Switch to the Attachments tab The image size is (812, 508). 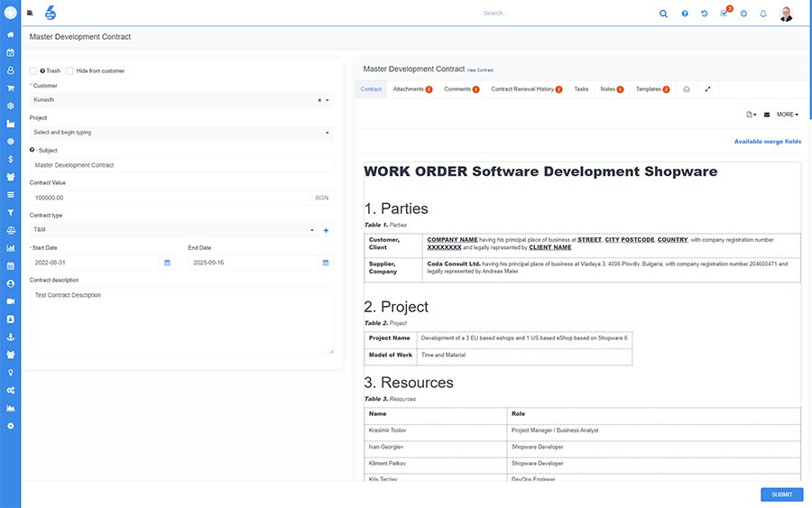[x=412, y=89]
